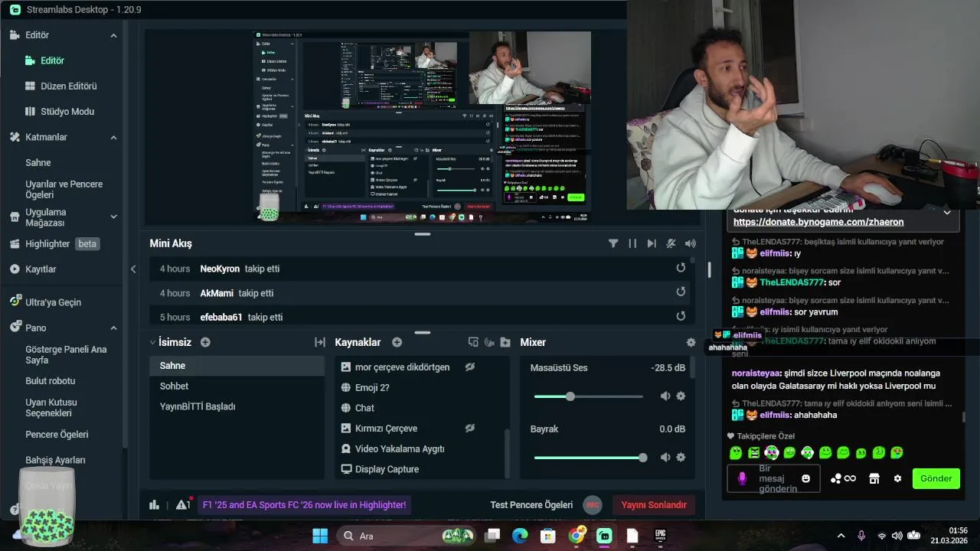Screen dimensions: 980x551
Task: Collapse the chat panel with the side arrow
Action: (x=133, y=269)
